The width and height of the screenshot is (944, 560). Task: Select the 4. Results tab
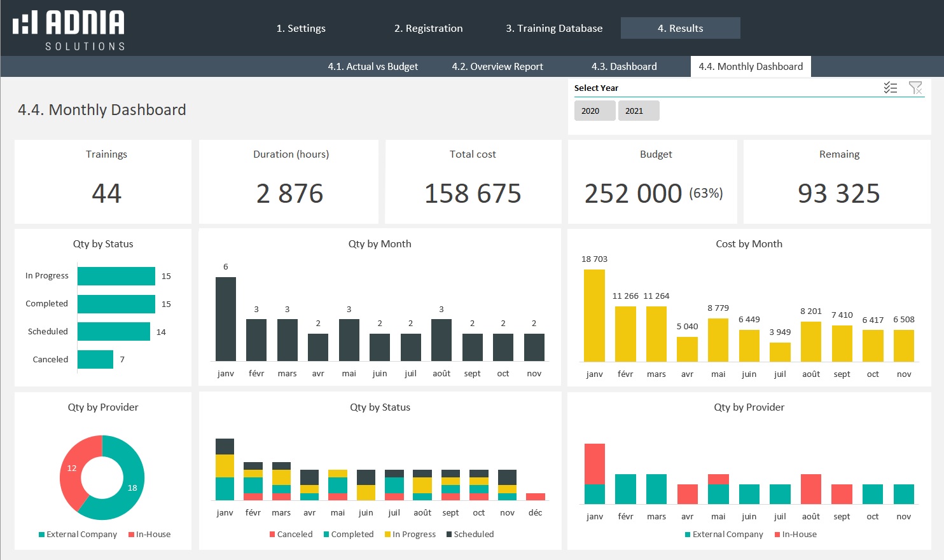point(680,29)
